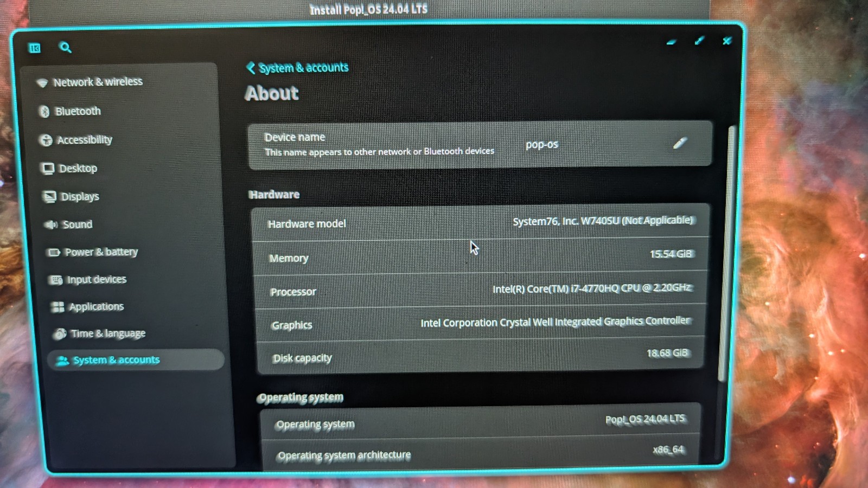Toggle the sidebar navigation icon

(x=35, y=48)
